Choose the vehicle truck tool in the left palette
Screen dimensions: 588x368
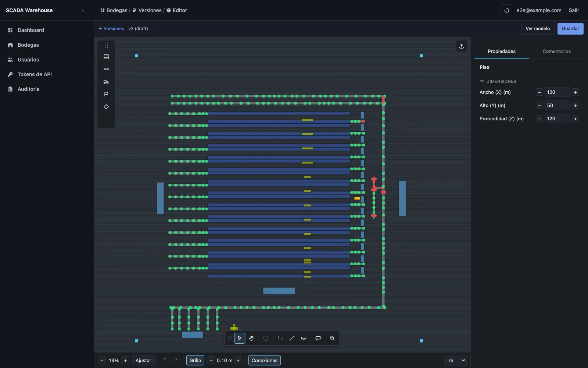(x=106, y=82)
